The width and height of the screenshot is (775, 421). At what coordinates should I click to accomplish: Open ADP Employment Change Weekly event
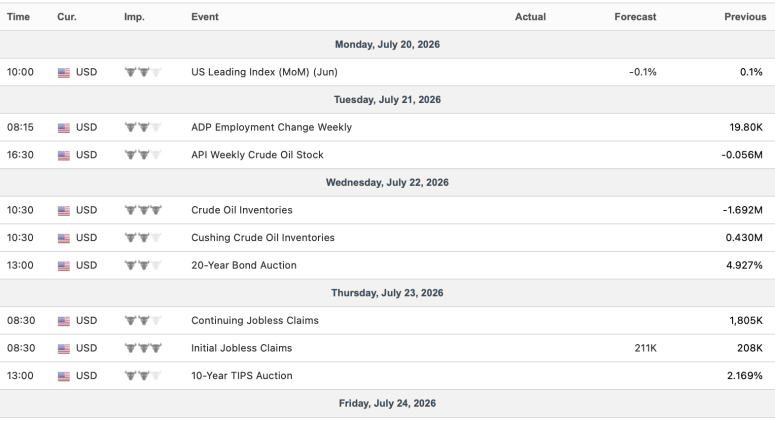click(x=271, y=127)
